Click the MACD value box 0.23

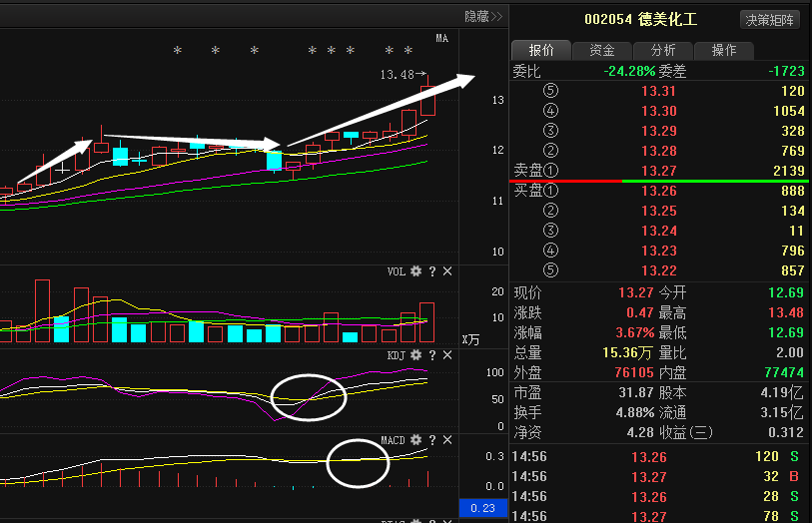482,508
